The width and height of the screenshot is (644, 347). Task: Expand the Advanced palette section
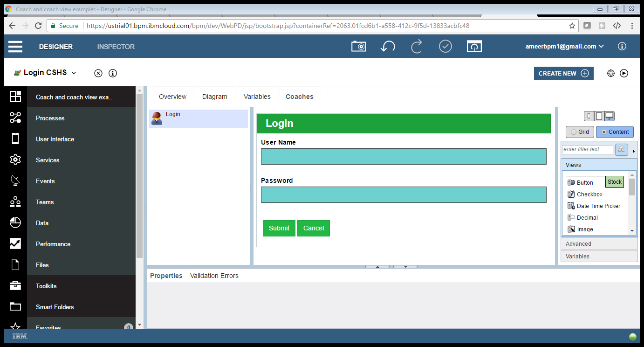point(599,243)
